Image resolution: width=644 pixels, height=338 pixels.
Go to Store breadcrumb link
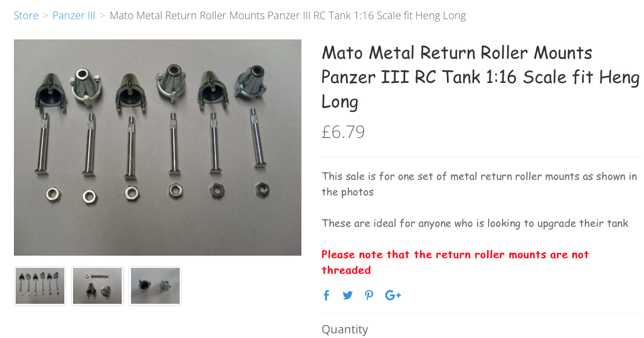click(x=26, y=16)
